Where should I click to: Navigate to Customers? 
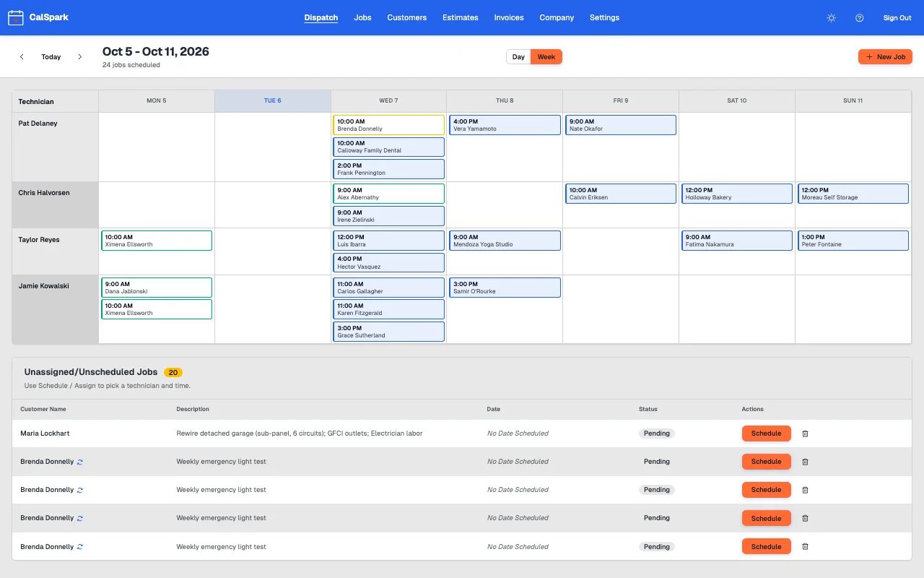pos(407,17)
